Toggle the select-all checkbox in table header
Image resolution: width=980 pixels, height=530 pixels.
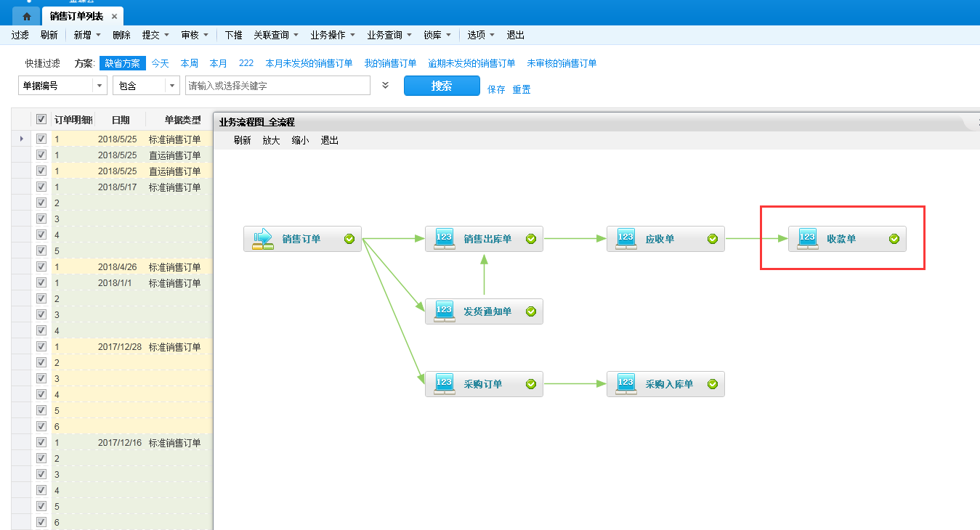coord(41,119)
